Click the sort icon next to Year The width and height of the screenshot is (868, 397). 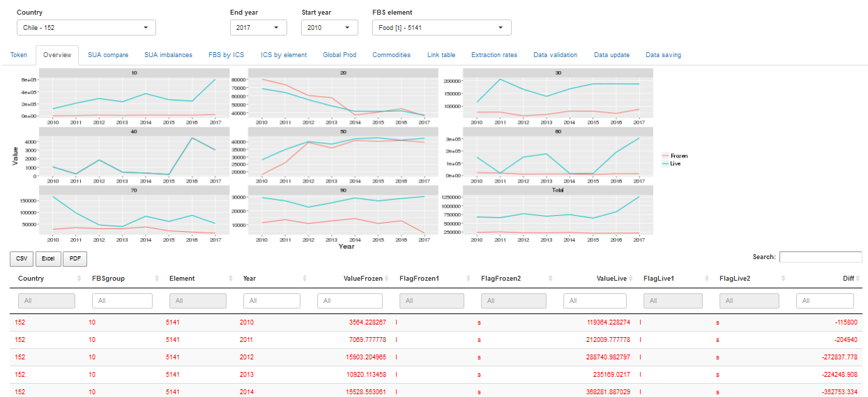(x=305, y=279)
